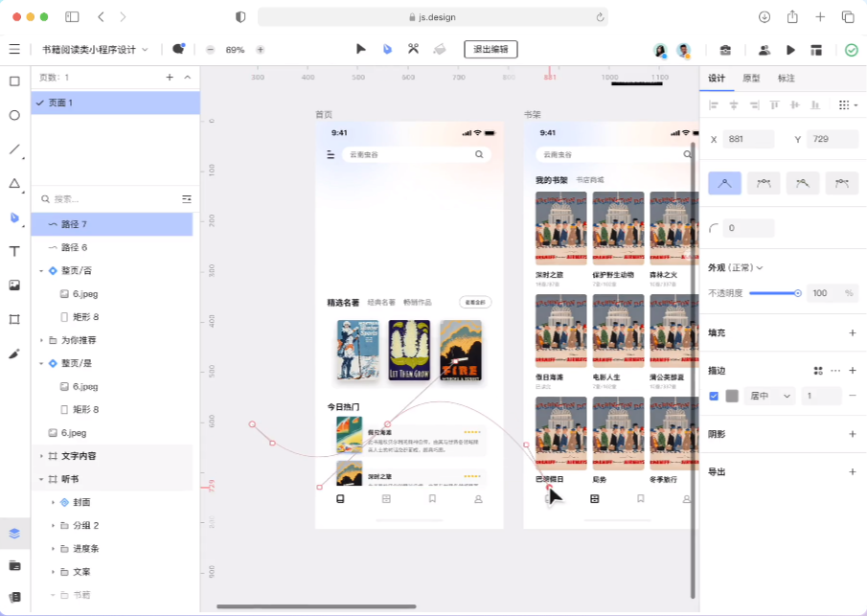
Task: Select the image insert tool
Action: (x=15, y=285)
